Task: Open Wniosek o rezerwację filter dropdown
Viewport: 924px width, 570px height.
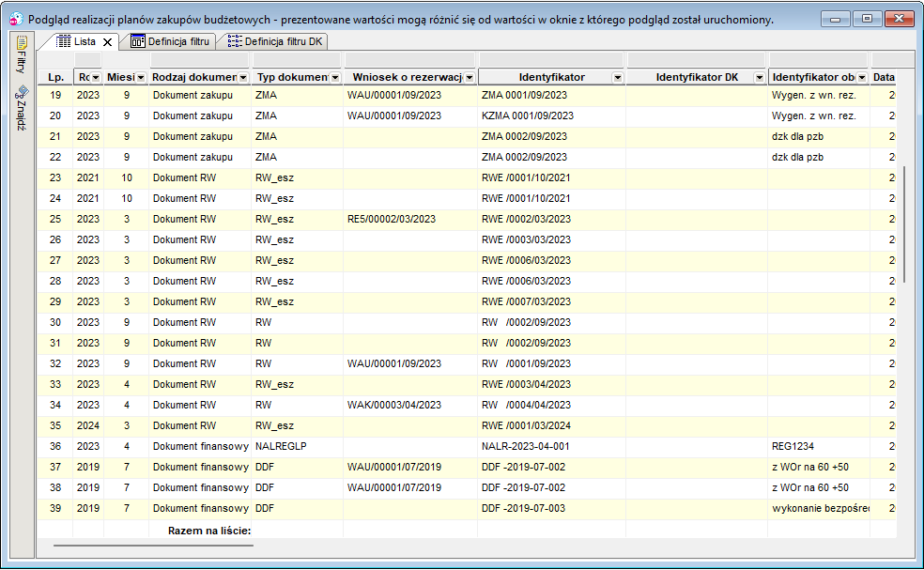Action: (470, 78)
